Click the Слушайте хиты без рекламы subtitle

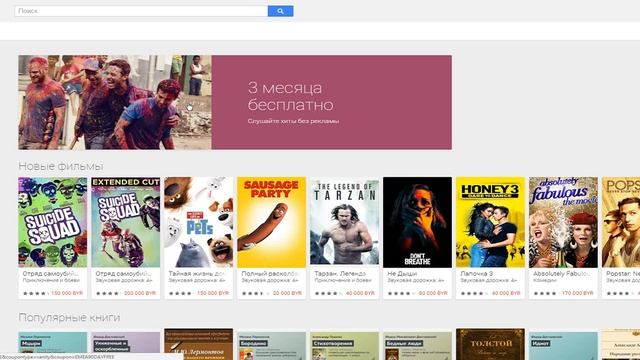click(x=293, y=121)
